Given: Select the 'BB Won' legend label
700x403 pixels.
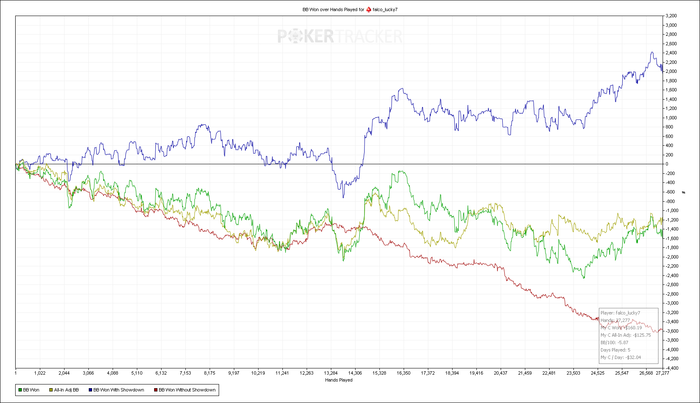Looking at the screenshot, I should [x=31, y=390].
